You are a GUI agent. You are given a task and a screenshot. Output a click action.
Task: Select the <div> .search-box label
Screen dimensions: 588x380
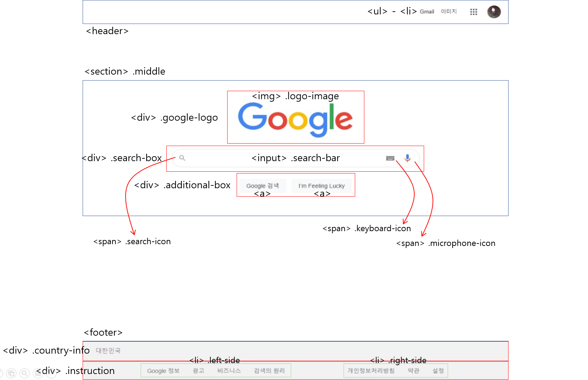tap(122, 158)
